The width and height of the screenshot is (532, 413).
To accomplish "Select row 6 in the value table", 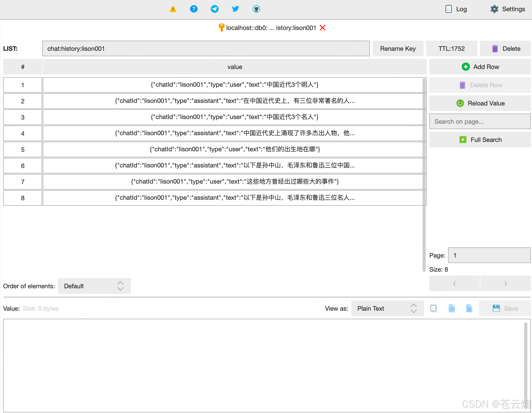I will tap(234, 166).
